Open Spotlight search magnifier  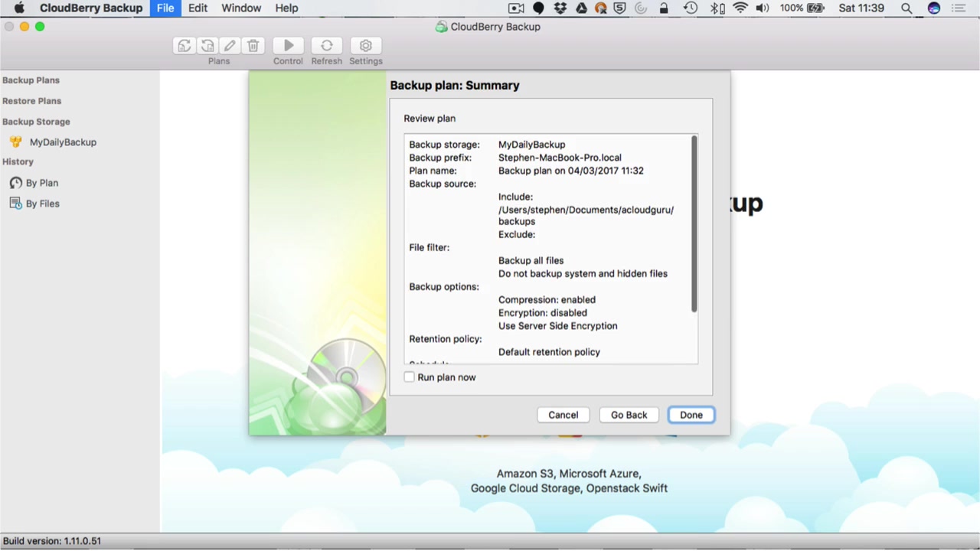[x=906, y=8]
